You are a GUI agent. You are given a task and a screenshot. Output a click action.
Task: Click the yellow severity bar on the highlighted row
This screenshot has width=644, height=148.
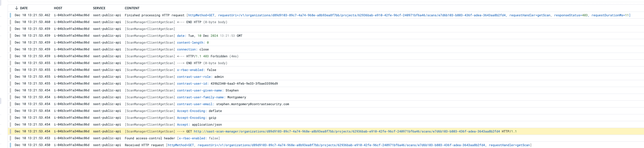(10, 131)
